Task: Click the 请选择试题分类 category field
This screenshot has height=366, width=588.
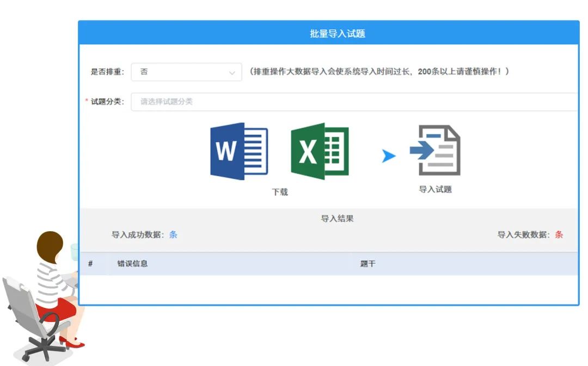Action: 354,102
